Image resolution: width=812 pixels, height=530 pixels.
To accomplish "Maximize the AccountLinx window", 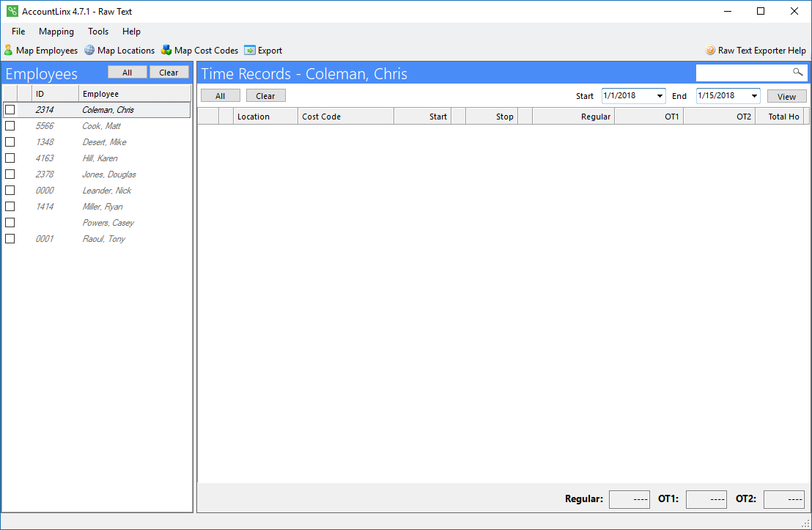I will tap(761, 11).
